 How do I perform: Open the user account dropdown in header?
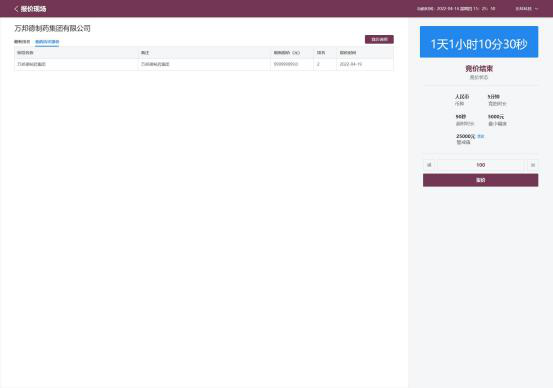coord(527,8)
